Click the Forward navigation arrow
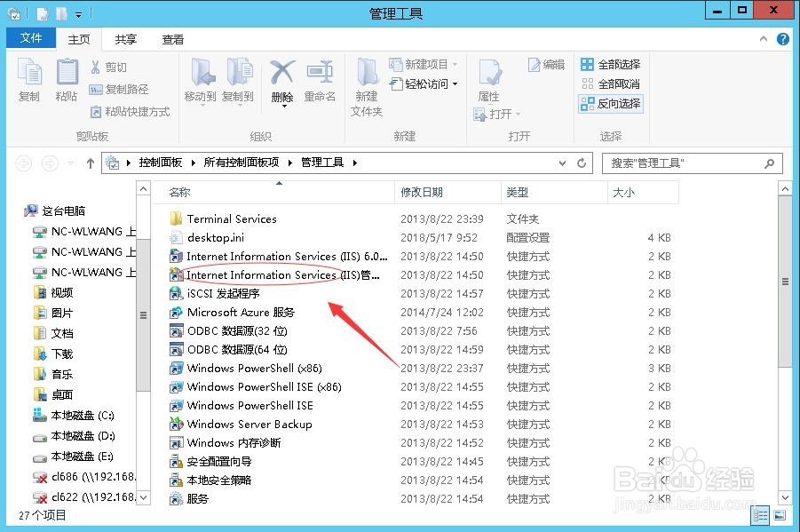800x532 pixels. tap(50, 163)
